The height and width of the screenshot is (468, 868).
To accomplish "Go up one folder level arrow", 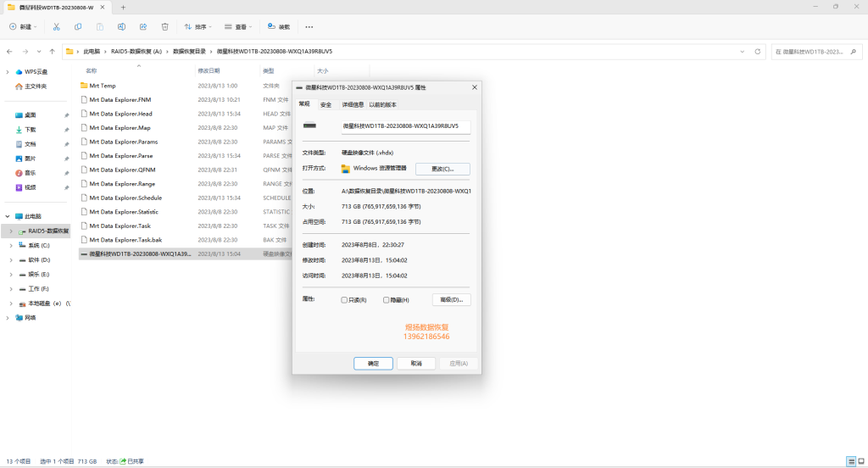I will click(x=52, y=52).
